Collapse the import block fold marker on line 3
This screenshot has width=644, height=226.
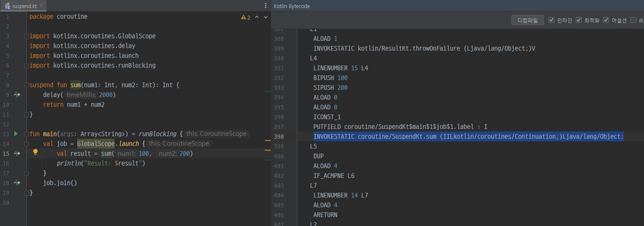click(x=26, y=36)
